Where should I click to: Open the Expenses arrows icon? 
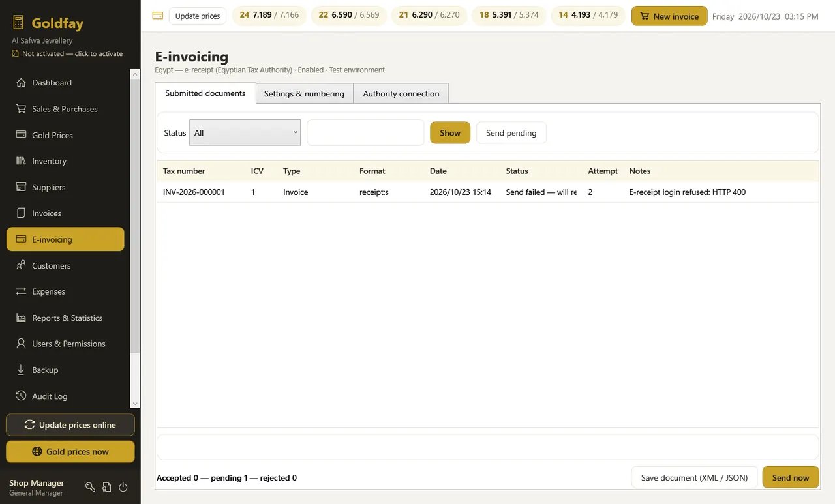(20, 291)
